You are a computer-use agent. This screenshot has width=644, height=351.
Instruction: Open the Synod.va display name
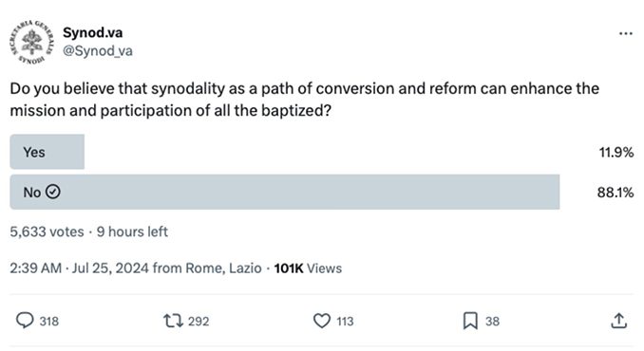pos(92,32)
